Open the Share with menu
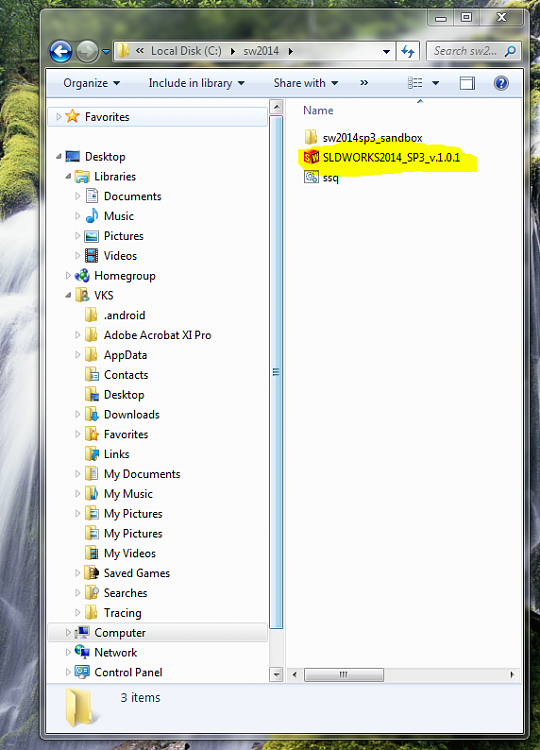The height and width of the screenshot is (750, 540). click(306, 83)
